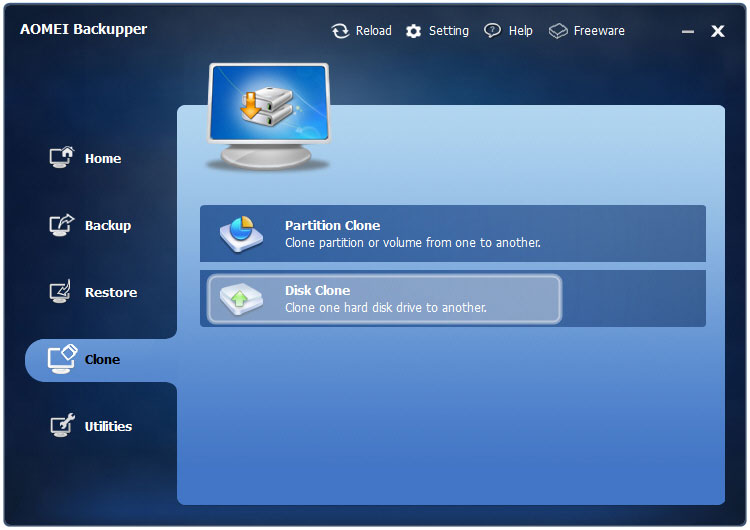Open the Utilities tab

click(x=108, y=426)
